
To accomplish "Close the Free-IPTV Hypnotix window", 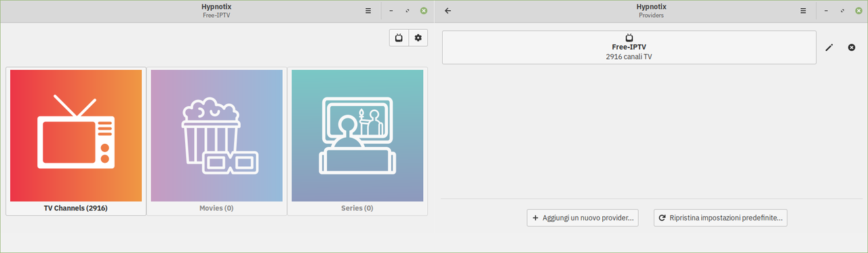I will coord(424,11).
